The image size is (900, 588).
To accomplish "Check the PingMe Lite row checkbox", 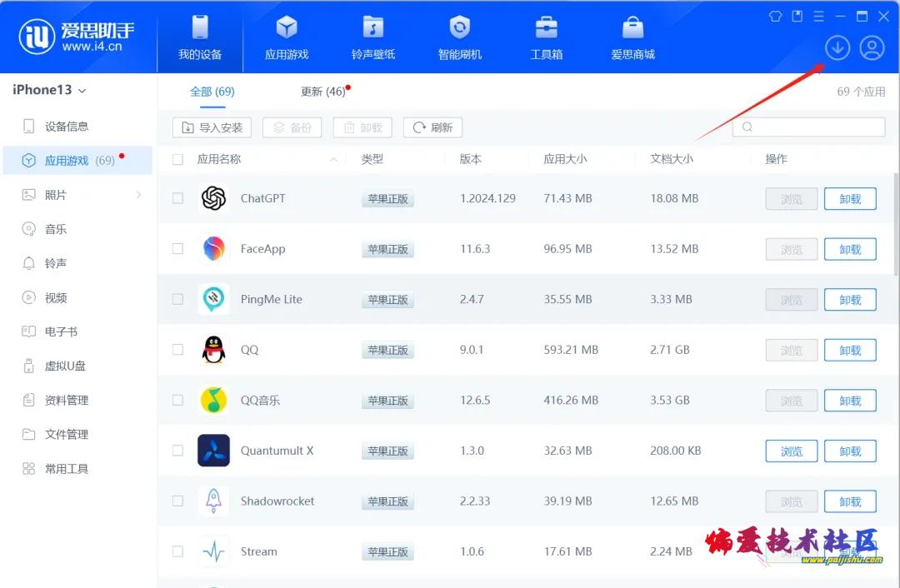I will click(178, 300).
